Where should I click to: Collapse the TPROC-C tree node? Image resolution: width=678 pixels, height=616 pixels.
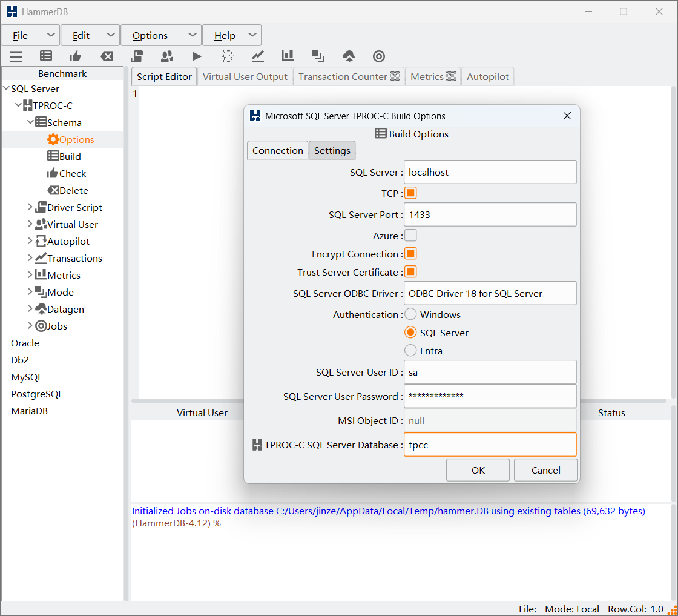pyautogui.click(x=18, y=105)
